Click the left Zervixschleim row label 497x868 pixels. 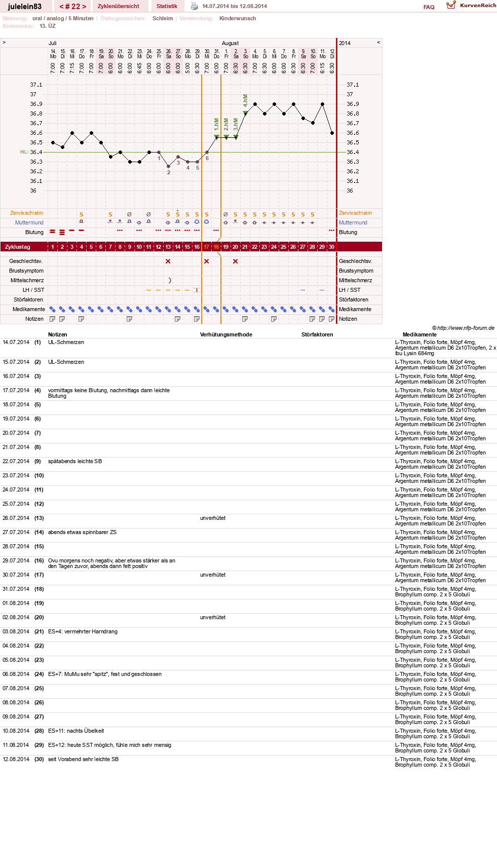pyautogui.click(x=27, y=213)
